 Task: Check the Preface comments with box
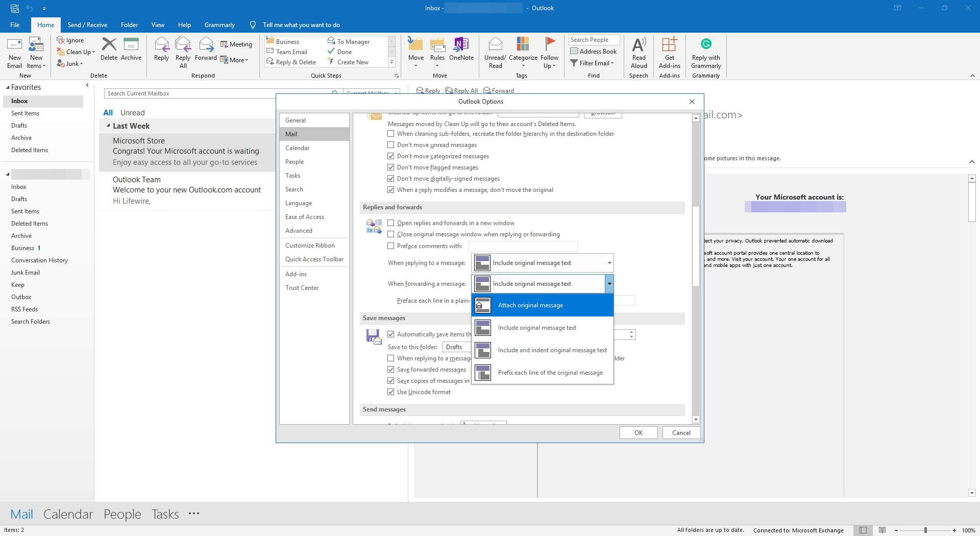391,246
